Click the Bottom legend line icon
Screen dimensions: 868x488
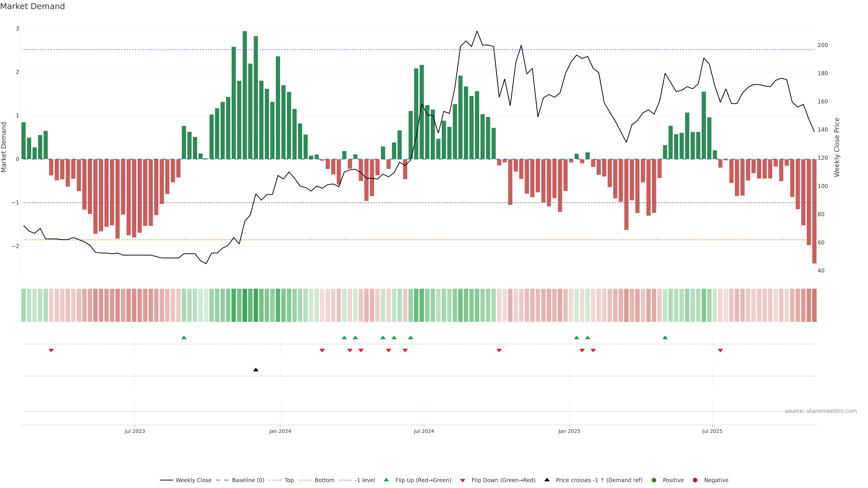click(x=305, y=480)
